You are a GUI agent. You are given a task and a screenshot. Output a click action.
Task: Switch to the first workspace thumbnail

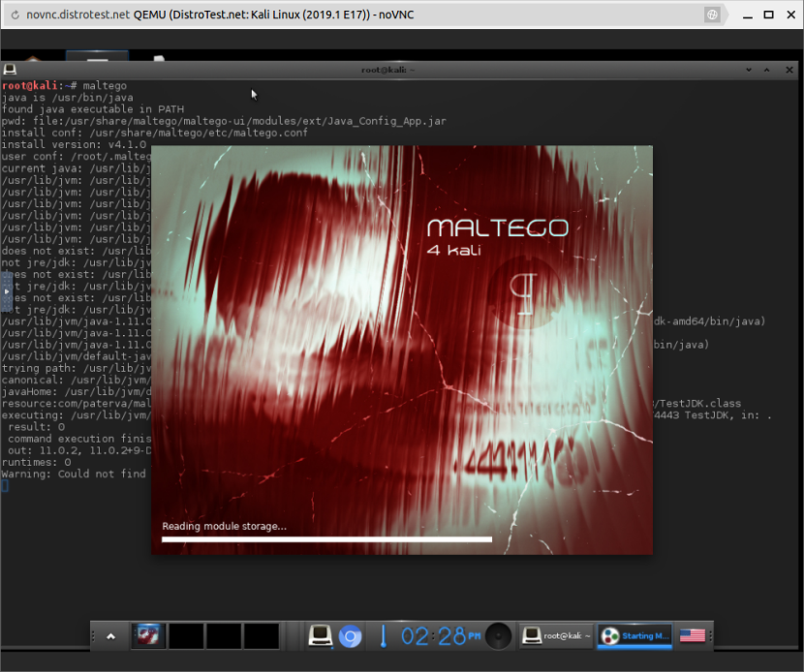click(x=148, y=636)
